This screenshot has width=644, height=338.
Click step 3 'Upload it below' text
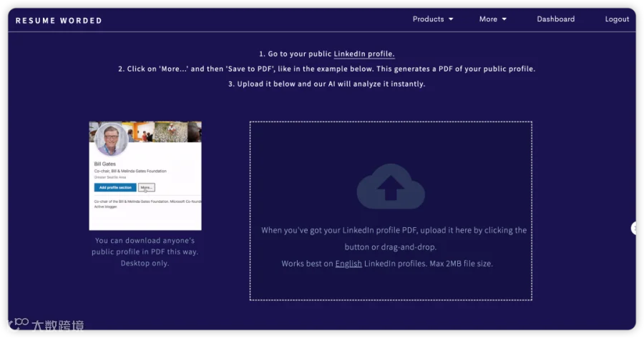pos(326,84)
